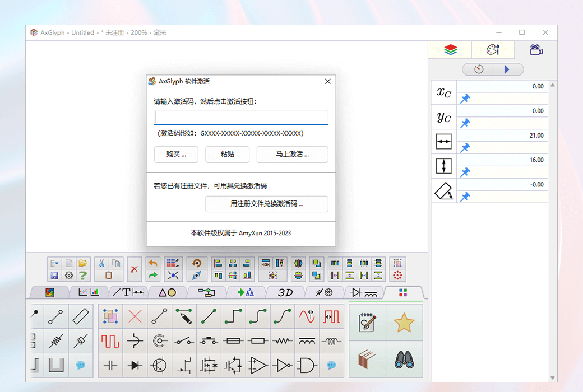583x392 pixels.
Task: Select the op-amp triangle symbol
Action: (257, 366)
